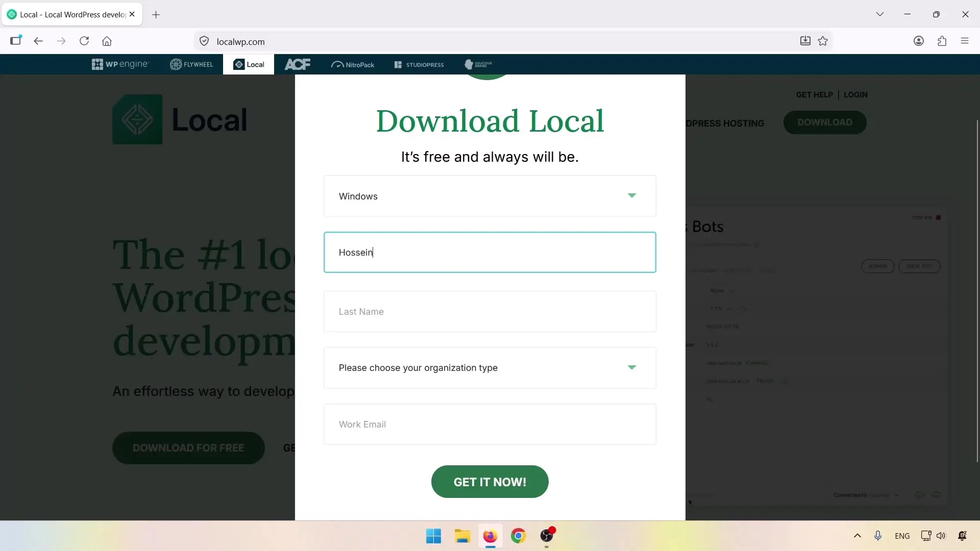The height and width of the screenshot is (551, 980).
Task: Click the ADMIN button in site preview
Action: [877, 266]
